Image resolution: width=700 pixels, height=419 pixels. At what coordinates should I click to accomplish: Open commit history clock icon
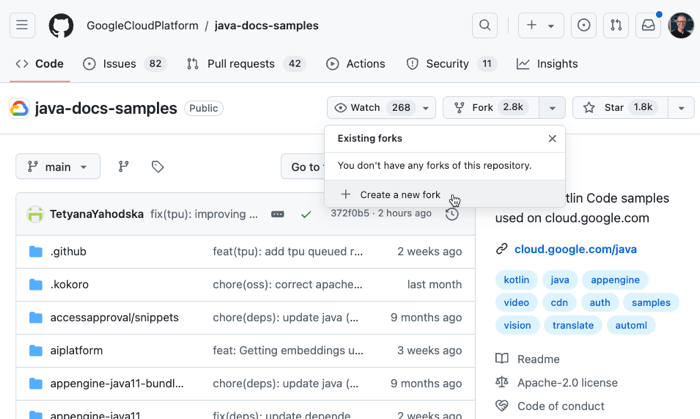tap(452, 214)
